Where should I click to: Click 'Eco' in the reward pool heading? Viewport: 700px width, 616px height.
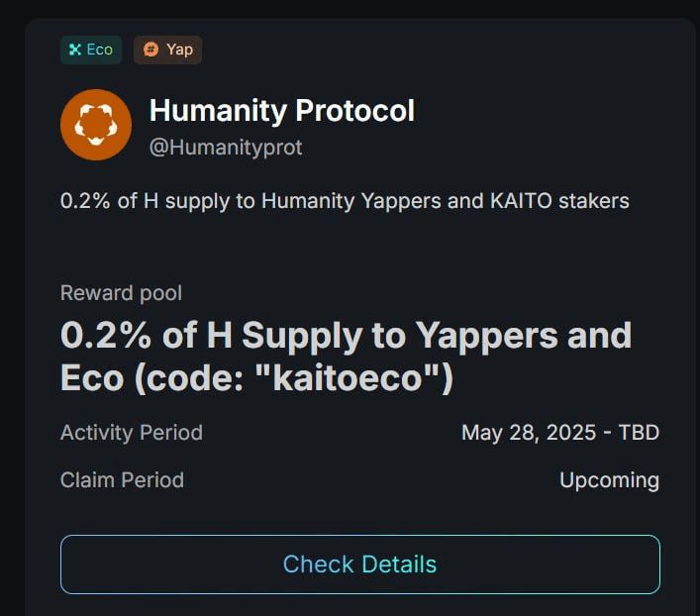(x=92, y=378)
